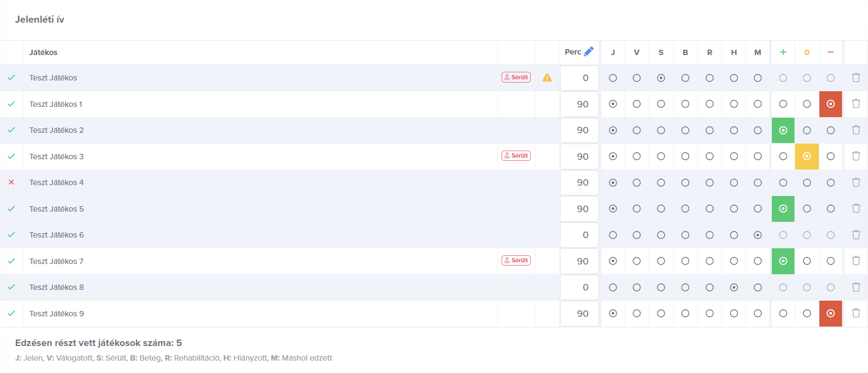The width and height of the screenshot is (868, 373).
Task: Select the neutral rating for Teszt Játékos 1
Action: pyautogui.click(x=807, y=104)
